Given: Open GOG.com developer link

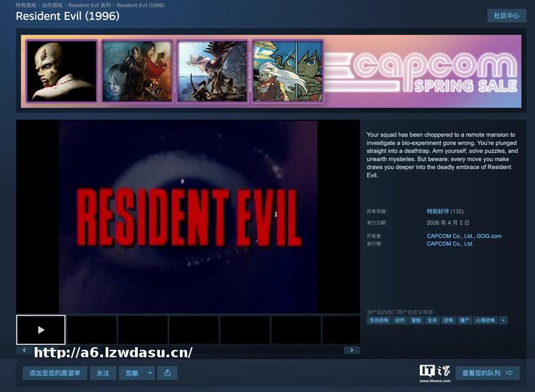Looking at the screenshot, I should (x=488, y=236).
